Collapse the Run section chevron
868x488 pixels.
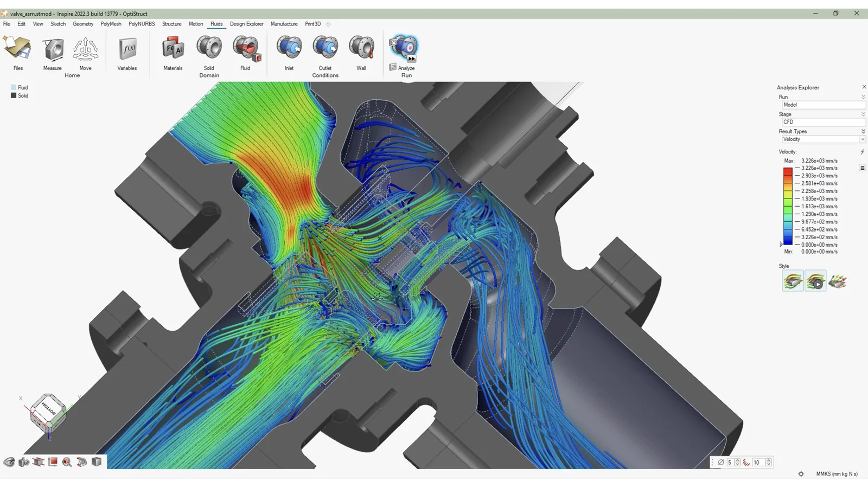(x=863, y=97)
